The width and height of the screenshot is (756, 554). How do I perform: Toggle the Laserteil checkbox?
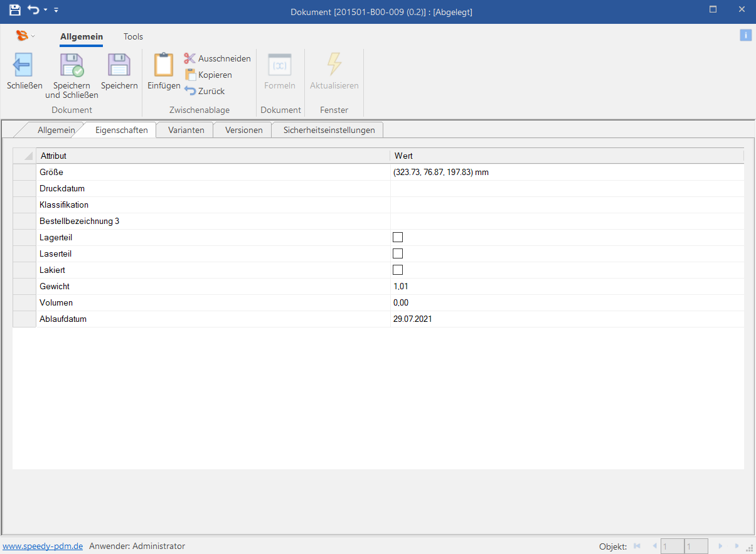click(x=397, y=253)
